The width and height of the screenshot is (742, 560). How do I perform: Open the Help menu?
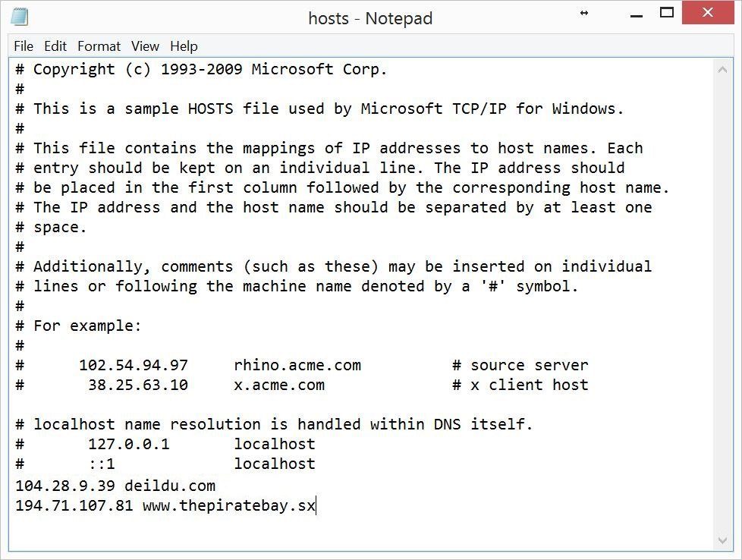point(184,46)
